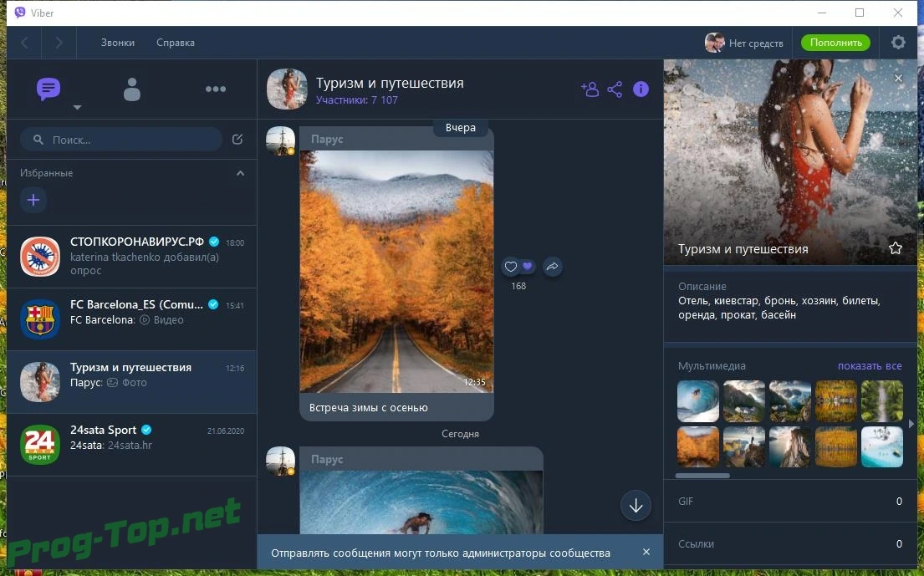Screen dimensions: 924x576
Task: Star the Туризм и путешествия community
Action: (x=895, y=248)
